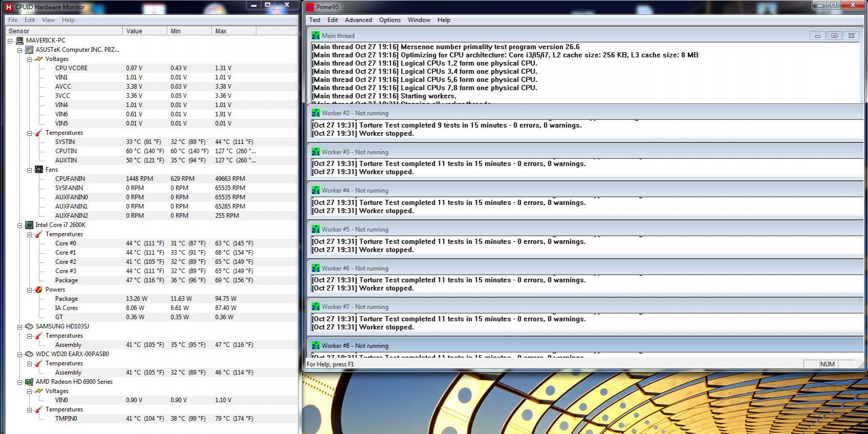Click the Worker #3 window icon
Image resolution: width=868 pixels, height=434 pixels.
coord(315,152)
